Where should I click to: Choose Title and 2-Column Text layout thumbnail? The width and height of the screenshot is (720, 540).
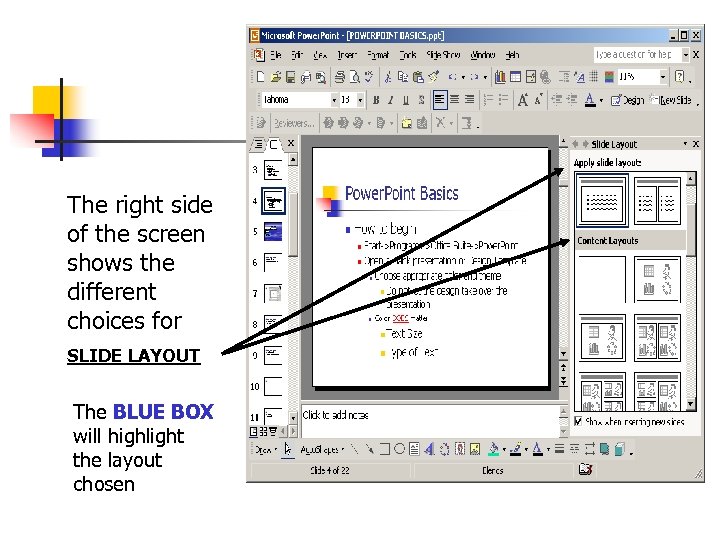point(657,201)
